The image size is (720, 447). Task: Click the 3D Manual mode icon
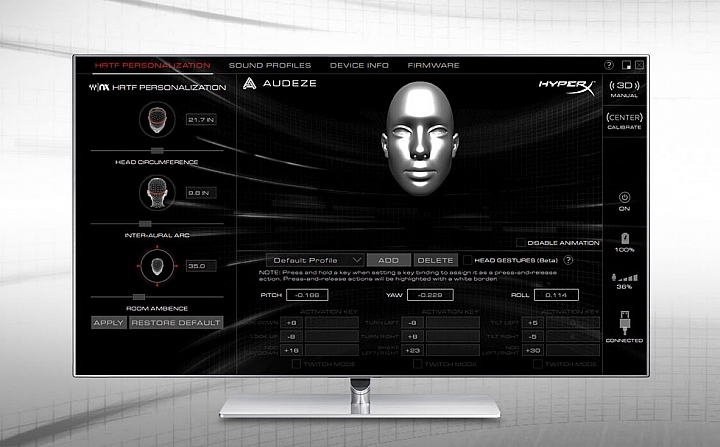(x=624, y=89)
